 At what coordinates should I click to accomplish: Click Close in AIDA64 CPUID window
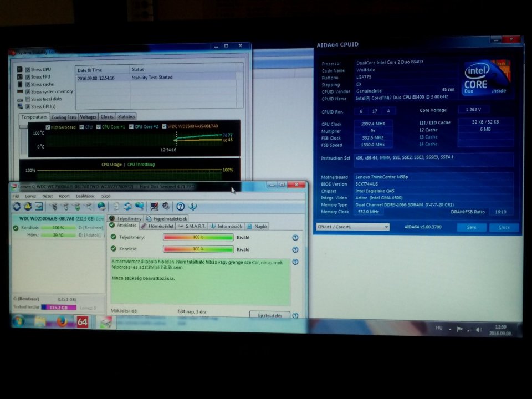[x=504, y=227]
